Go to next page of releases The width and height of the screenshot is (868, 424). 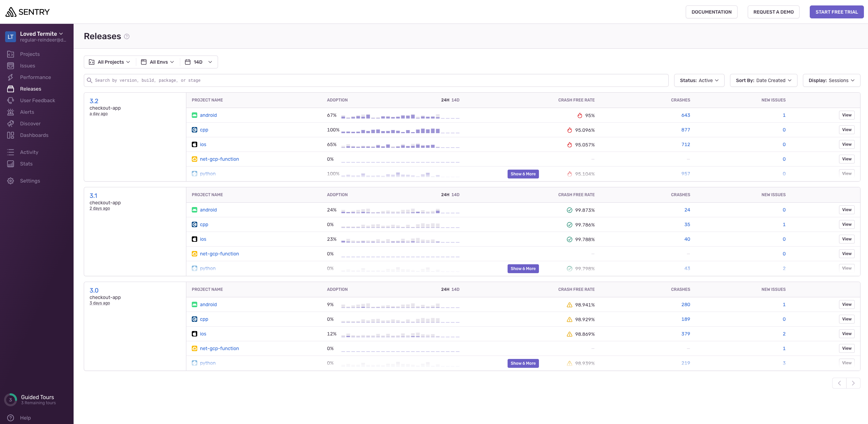[853, 383]
